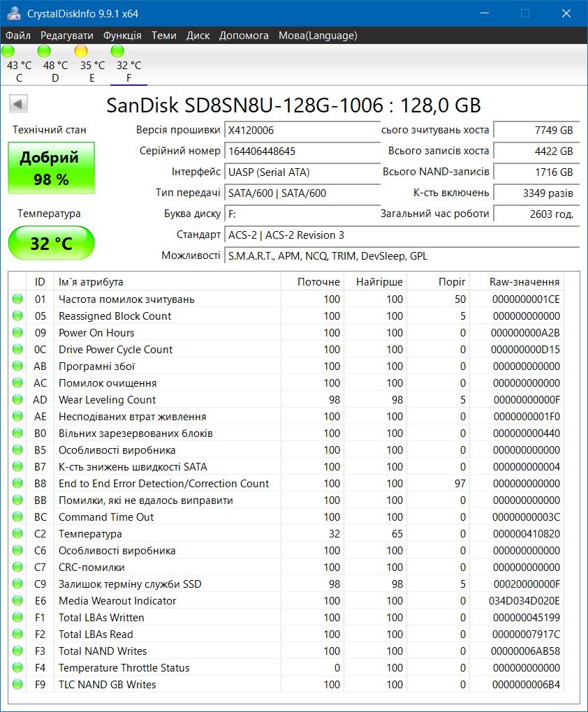
Task: Click the drive letter field F:
Action: (x=302, y=214)
